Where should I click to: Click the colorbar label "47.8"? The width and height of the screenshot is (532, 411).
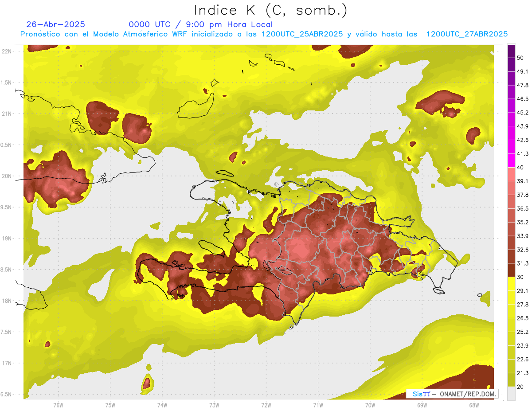click(523, 85)
